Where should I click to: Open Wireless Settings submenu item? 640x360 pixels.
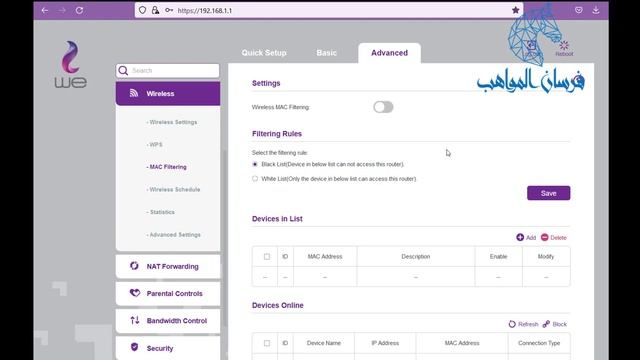pos(172,122)
